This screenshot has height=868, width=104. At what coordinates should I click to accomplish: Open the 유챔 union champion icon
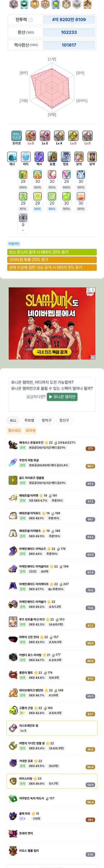pos(52,157)
